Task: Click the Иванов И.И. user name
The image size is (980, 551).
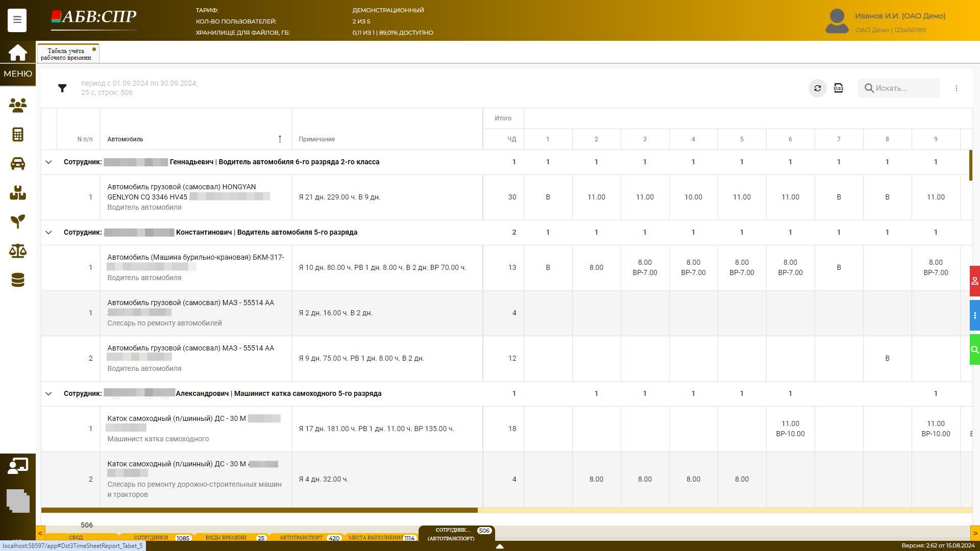Action: click(x=900, y=16)
